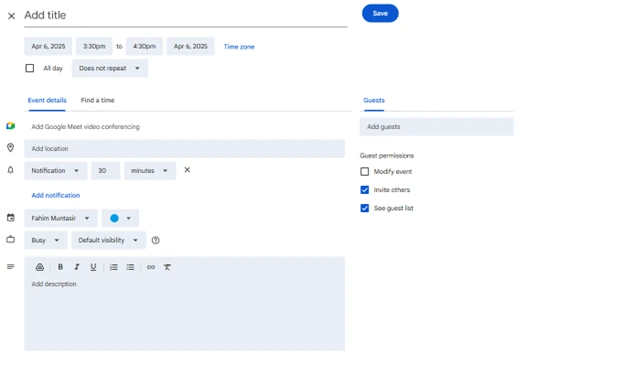This screenshot has width=624, height=376.
Task: Open the minutes unit dropdown
Action: pos(150,170)
